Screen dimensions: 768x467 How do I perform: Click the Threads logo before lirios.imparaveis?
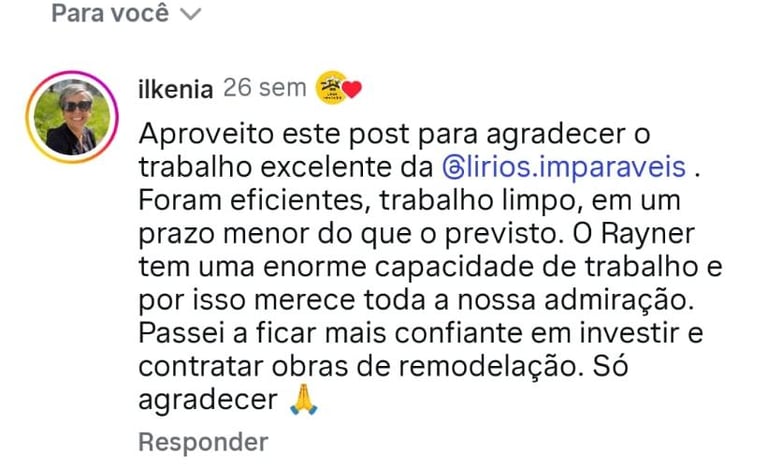(454, 168)
